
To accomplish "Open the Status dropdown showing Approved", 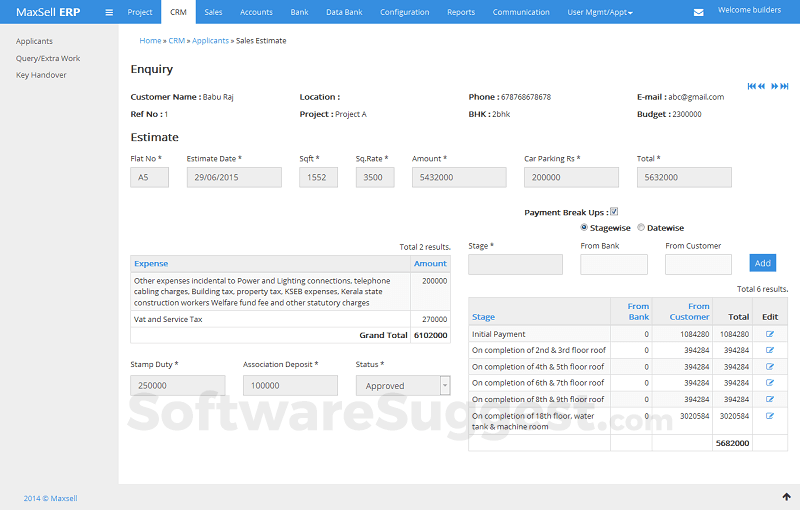I will [x=403, y=386].
